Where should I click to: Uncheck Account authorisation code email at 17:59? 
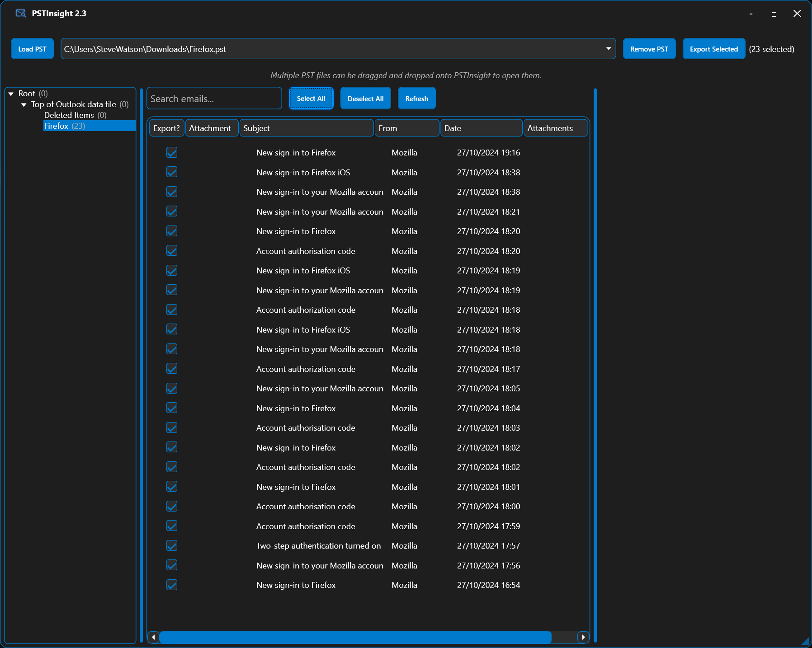click(172, 526)
